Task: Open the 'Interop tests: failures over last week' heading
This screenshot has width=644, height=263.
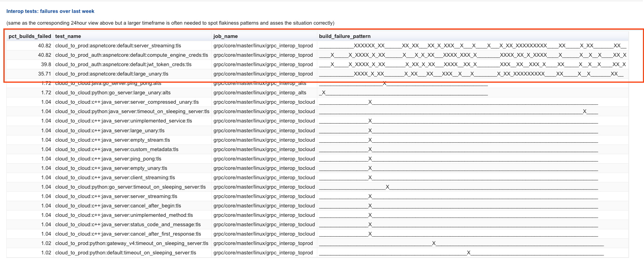Action: point(50,11)
